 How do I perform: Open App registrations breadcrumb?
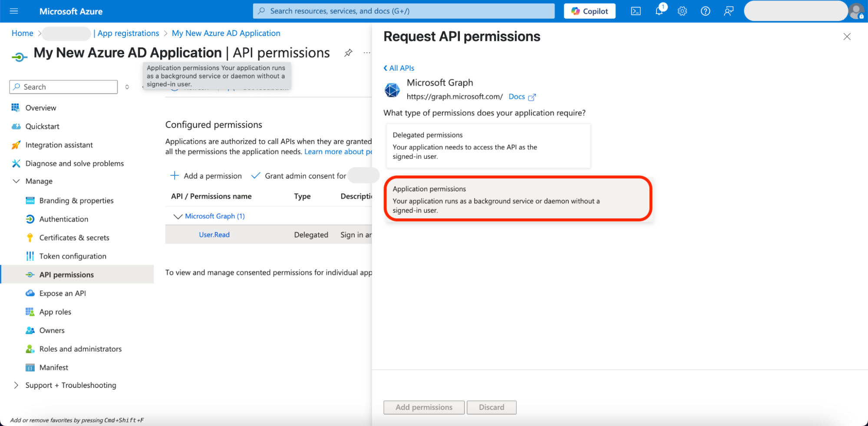[x=128, y=33]
